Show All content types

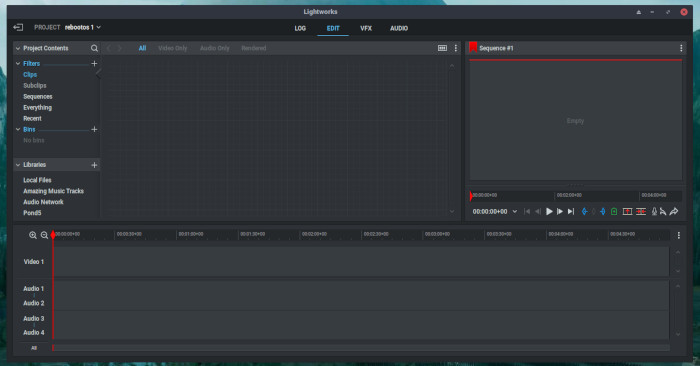[x=142, y=48]
